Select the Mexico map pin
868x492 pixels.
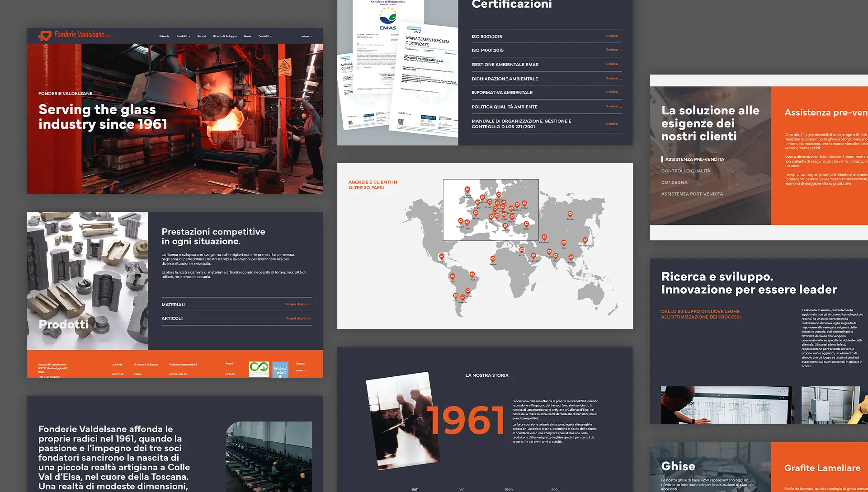tap(442, 257)
